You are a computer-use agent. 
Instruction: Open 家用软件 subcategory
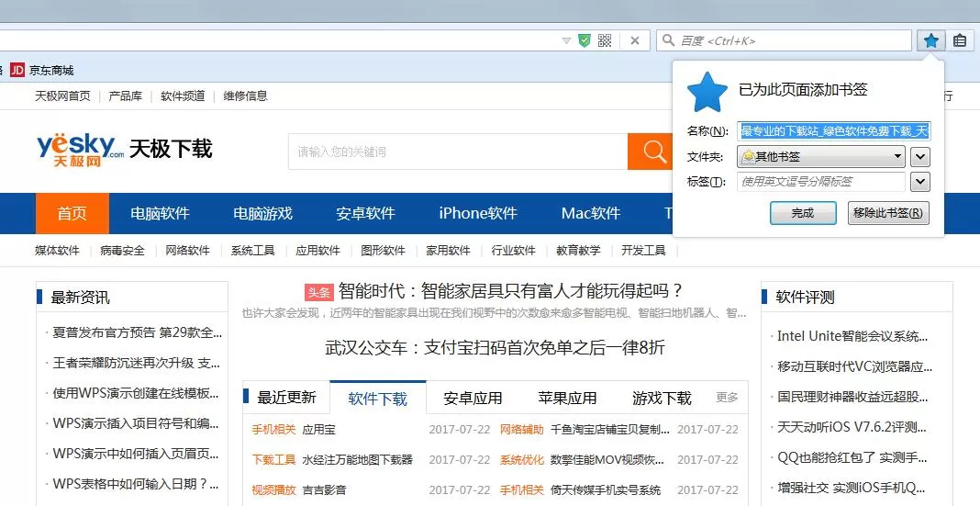click(x=448, y=250)
